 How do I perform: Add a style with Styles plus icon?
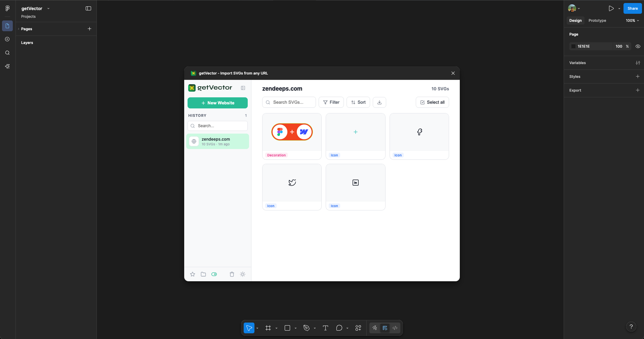pyautogui.click(x=638, y=77)
